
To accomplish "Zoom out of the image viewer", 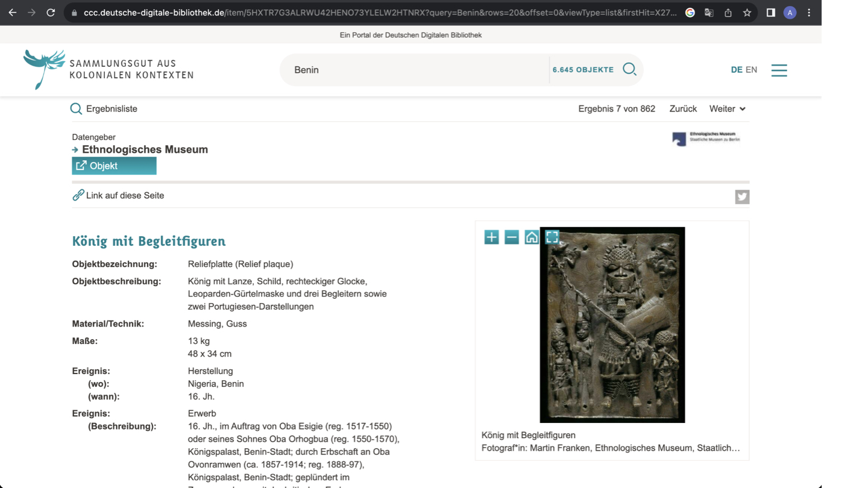I will click(511, 237).
